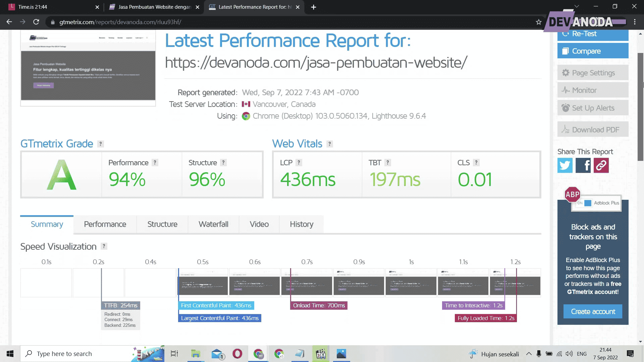Open Page Settings
Image resolution: width=644 pixels, height=362 pixels.
point(593,73)
